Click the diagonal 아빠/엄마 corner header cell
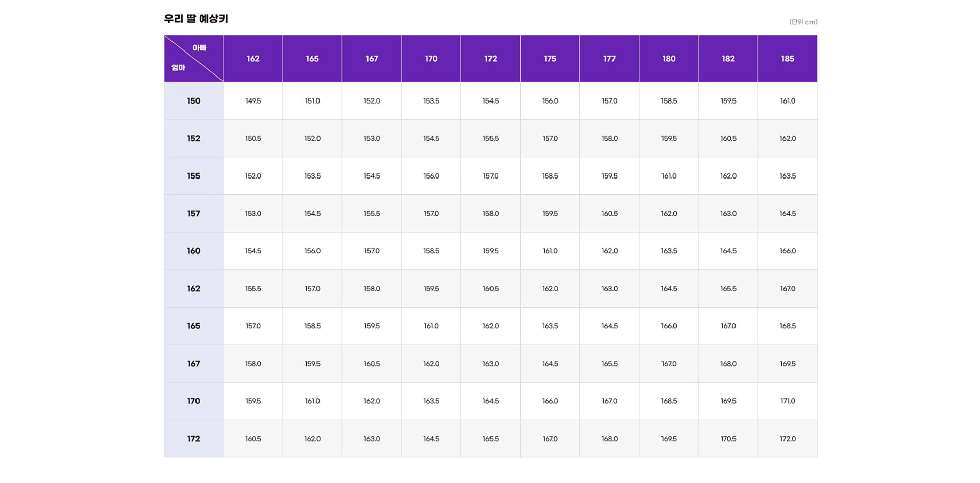980x483 pixels. pyautogui.click(x=193, y=58)
